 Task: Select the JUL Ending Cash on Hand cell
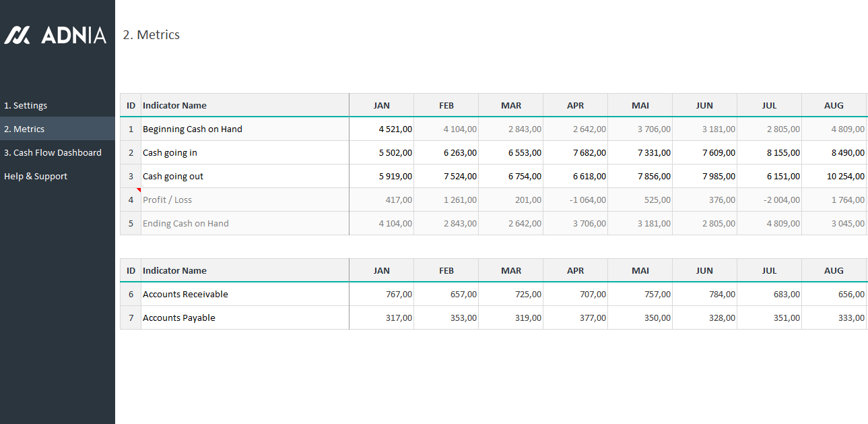click(x=769, y=223)
